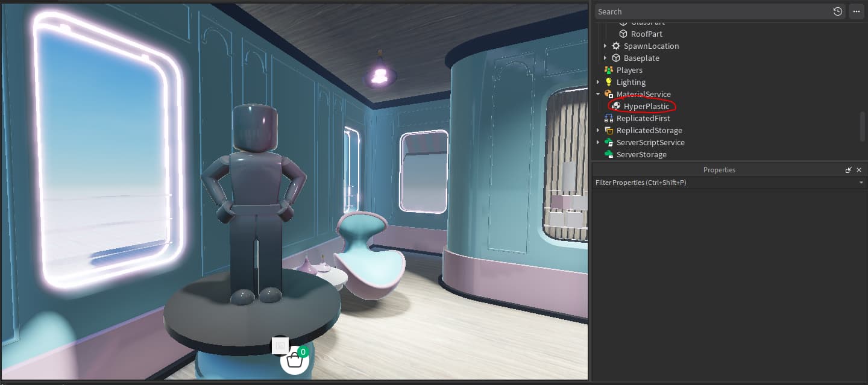The height and width of the screenshot is (385, 868).
Task: Select Players in the Explorer tree
Action: coord(629,70)
